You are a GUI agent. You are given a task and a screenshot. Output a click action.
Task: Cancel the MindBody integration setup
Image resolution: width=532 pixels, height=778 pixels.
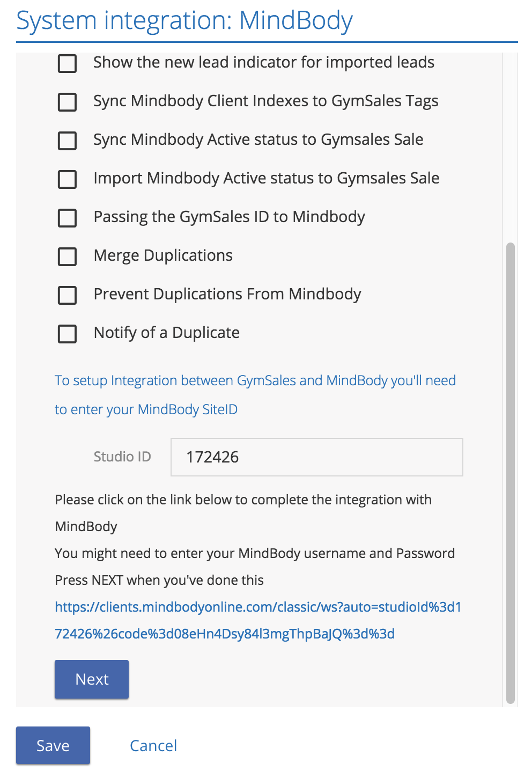click(153, 746)
